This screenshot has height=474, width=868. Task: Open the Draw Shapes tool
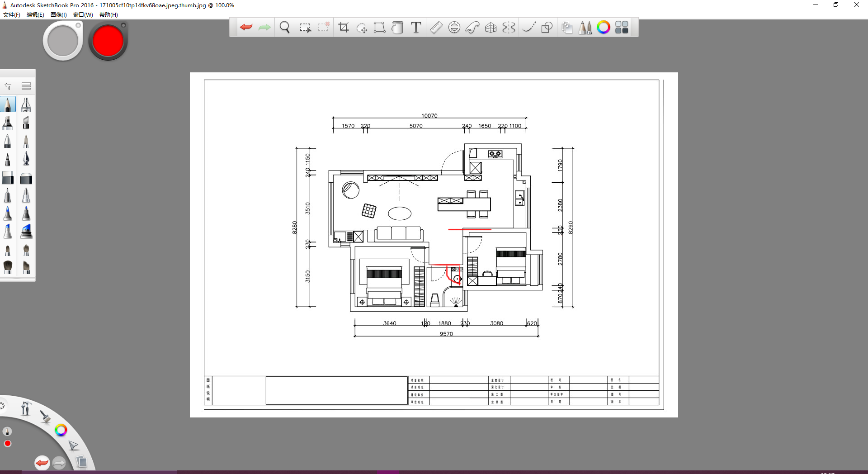click(547, 28)
